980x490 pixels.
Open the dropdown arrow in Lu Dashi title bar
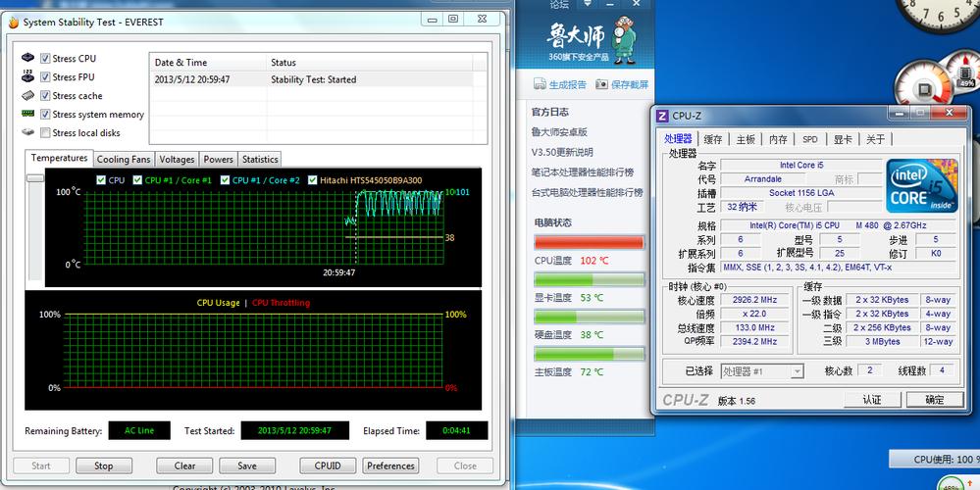click(588, 4)
